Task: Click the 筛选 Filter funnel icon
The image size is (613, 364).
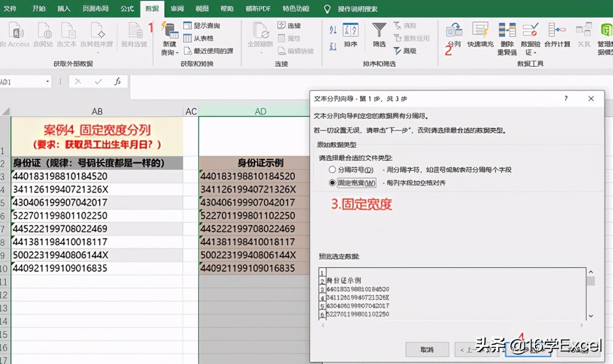Action: point(379,30)
